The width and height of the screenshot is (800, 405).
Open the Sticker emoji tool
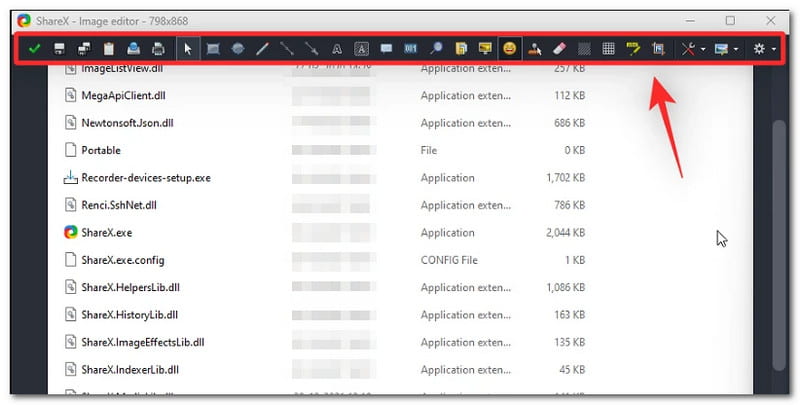(510, 49)
